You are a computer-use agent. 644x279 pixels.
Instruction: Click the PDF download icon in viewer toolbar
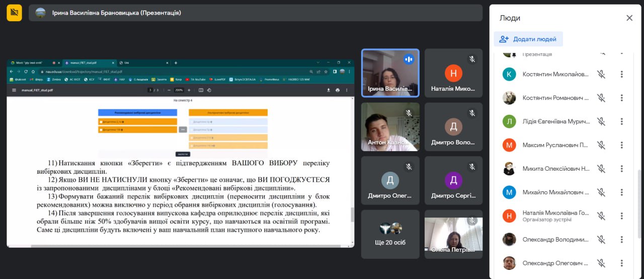pos(329,90)
